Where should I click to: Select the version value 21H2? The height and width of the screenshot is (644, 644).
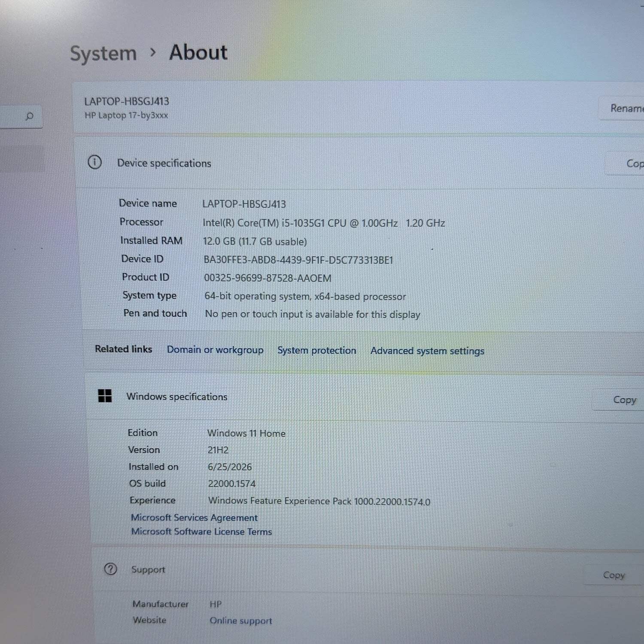click(x=218, y=450)
